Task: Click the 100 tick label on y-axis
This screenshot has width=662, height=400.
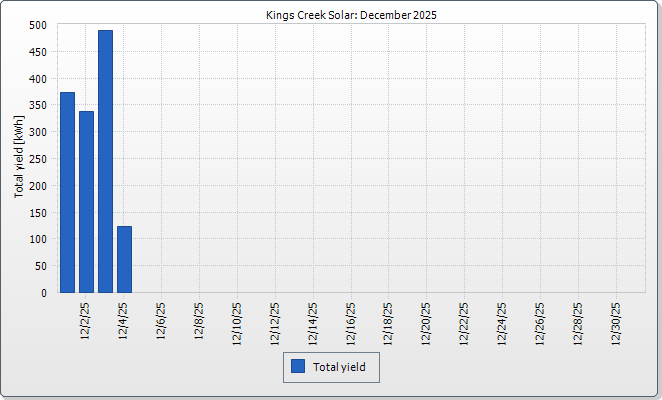Action: pos(37,240)
